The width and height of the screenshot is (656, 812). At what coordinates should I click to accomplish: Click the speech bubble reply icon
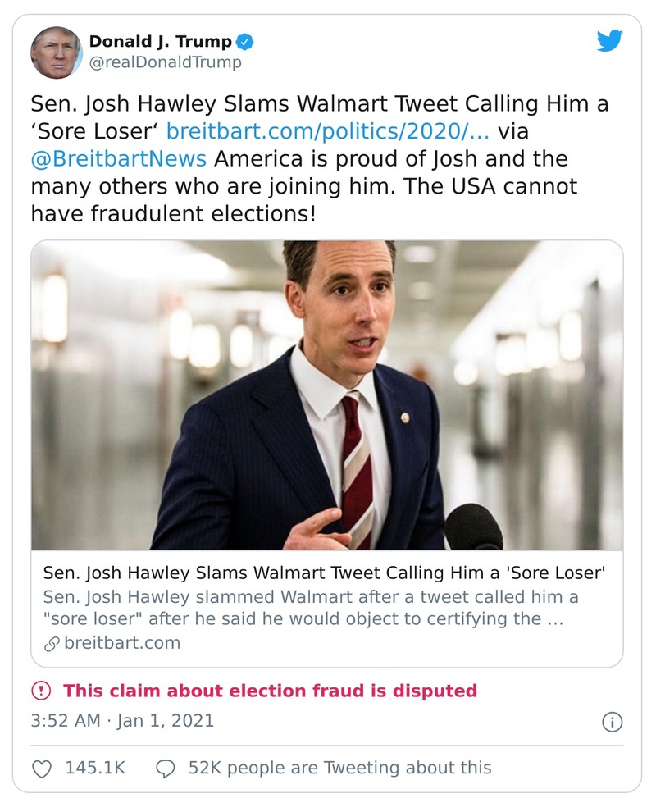click(x=166, y=768)
